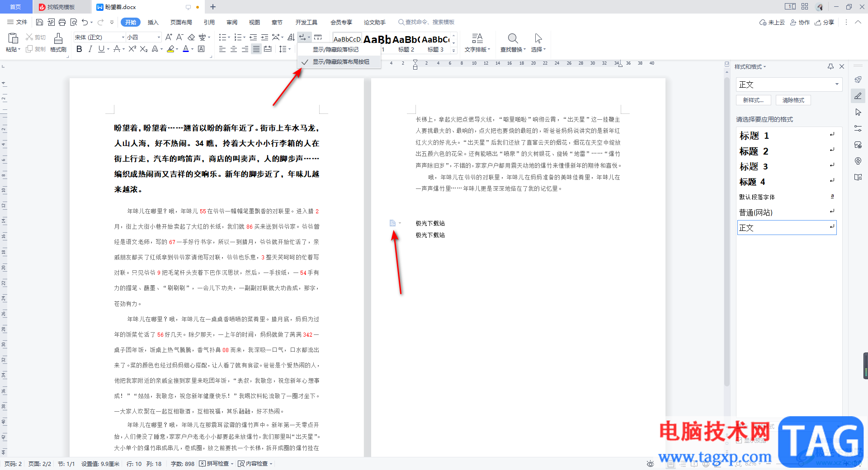Toggle 显示/隐藏段落标记 option
This screenshot has width=868, height=470.
click(335, 50)
